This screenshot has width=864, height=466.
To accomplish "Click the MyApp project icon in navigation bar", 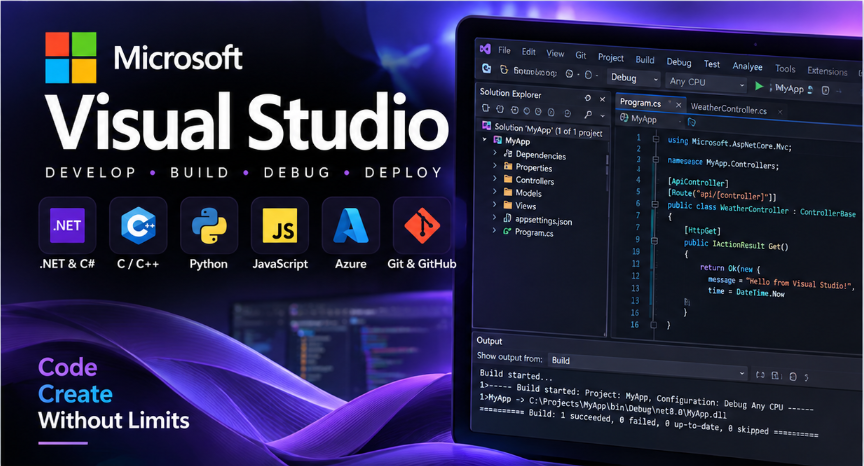I will coord(624,117).
